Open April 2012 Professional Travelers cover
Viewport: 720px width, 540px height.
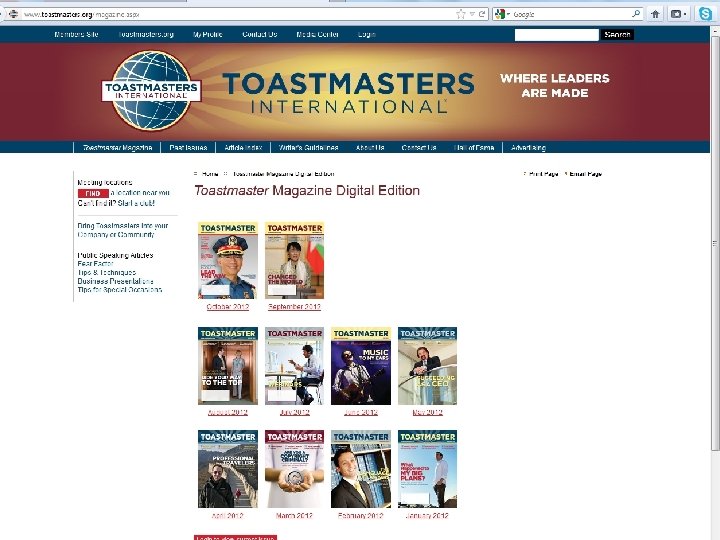click(x=228, y=469)
